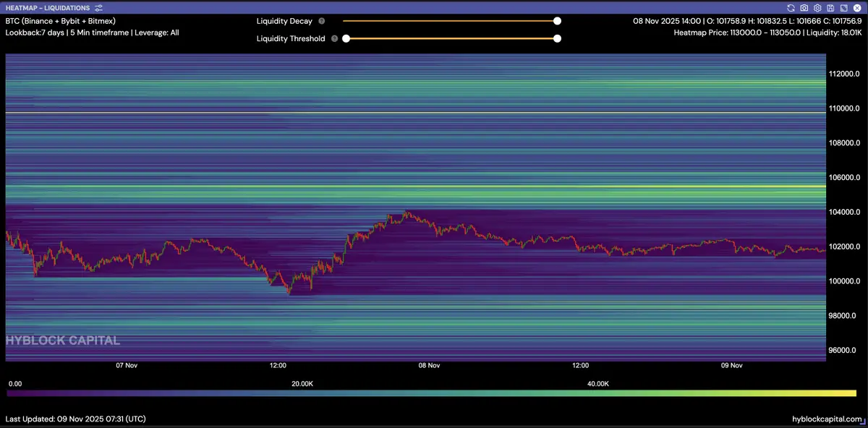Click the 07 Nov date label on time axis
Image resolution: width=868 pixels, height=428 pixels.
[127, 366]
